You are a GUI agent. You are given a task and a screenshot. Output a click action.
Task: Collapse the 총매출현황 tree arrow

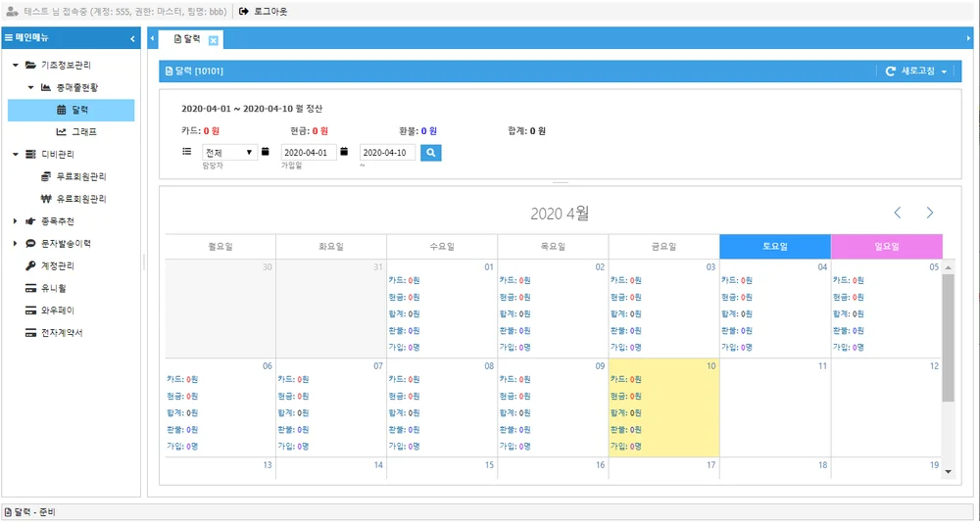tap(30, 87)
